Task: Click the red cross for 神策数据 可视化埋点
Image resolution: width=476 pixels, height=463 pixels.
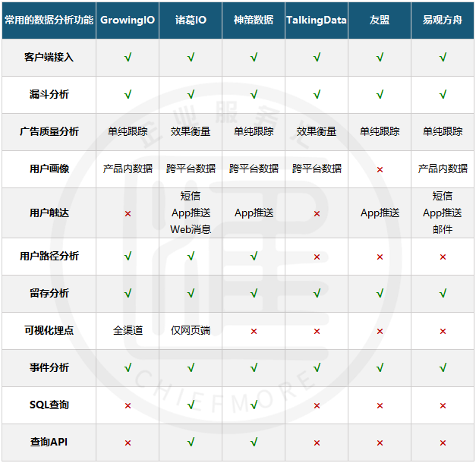Action: (254, 332)
